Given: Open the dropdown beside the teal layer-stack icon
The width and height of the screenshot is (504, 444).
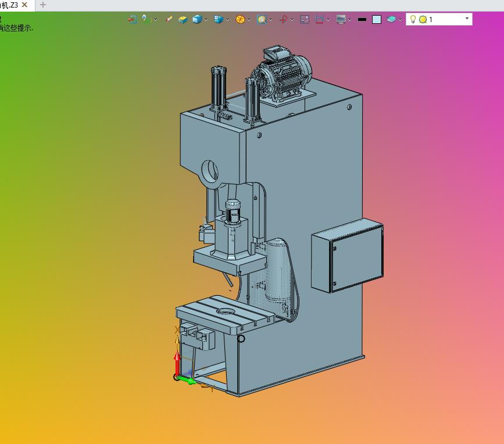Looking at the screenshot, I should click(400, 20).
